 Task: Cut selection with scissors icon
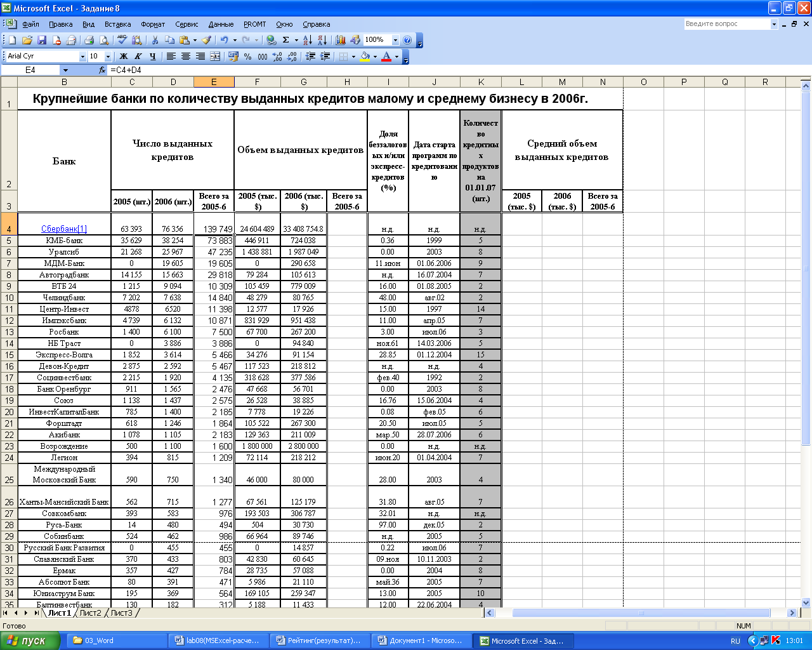click(155, 40)
